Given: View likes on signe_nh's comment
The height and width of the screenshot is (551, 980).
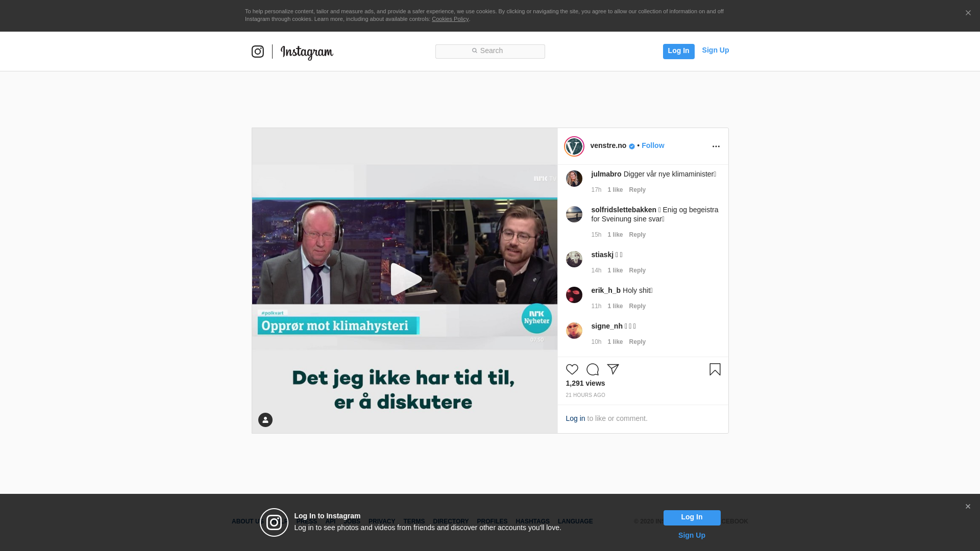Looking at the screenshot, I should point(615,342).
